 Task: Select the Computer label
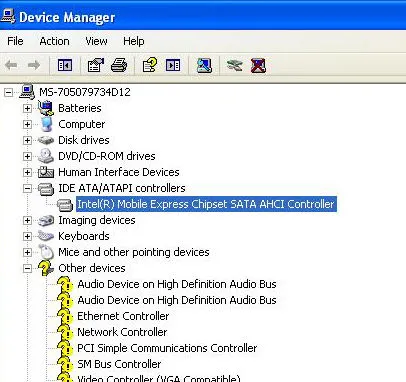coord(82,124)
